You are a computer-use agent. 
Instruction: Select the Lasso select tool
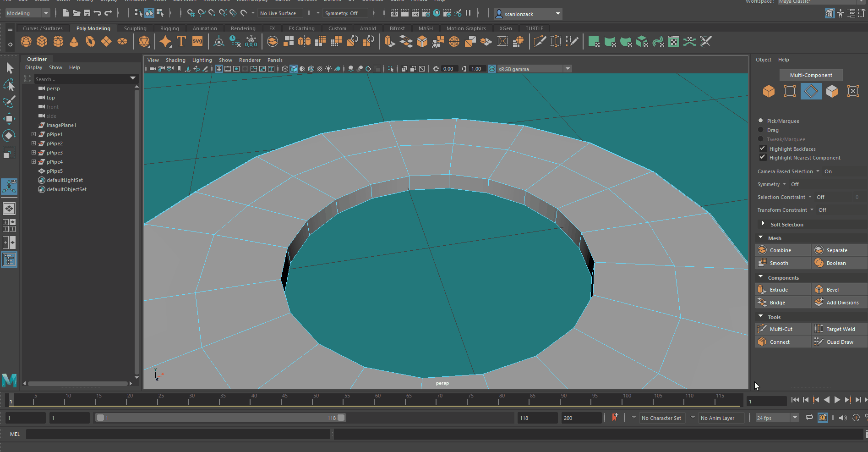click(10, 85)
